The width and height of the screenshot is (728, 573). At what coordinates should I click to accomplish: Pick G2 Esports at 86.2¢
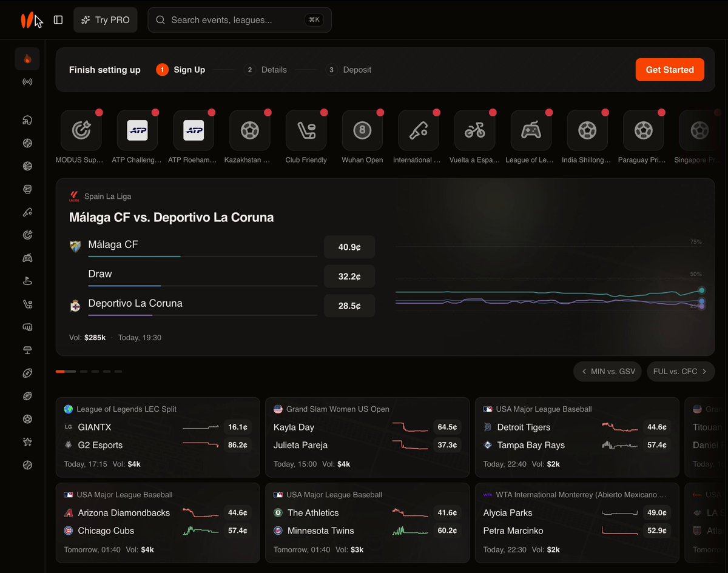click(238, 445)
